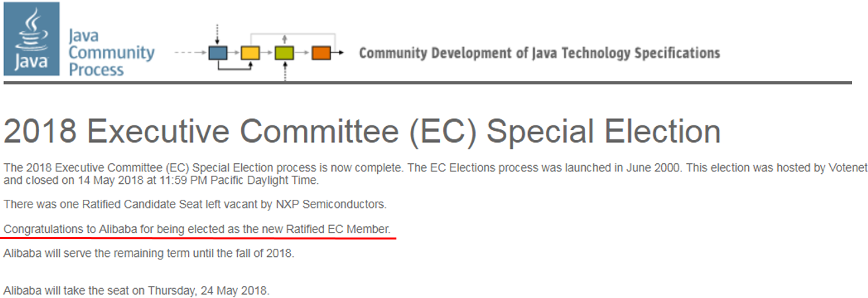Click the yellow box in process diagram
This screenshot has width=868, height=298.
click(x=249, y=52)
